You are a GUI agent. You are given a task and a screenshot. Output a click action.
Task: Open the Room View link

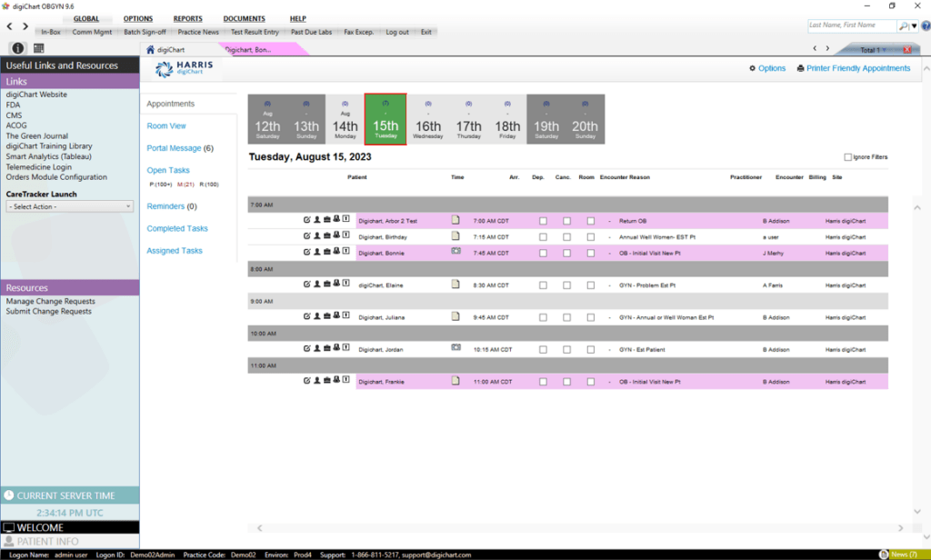[x=166, y=125]
